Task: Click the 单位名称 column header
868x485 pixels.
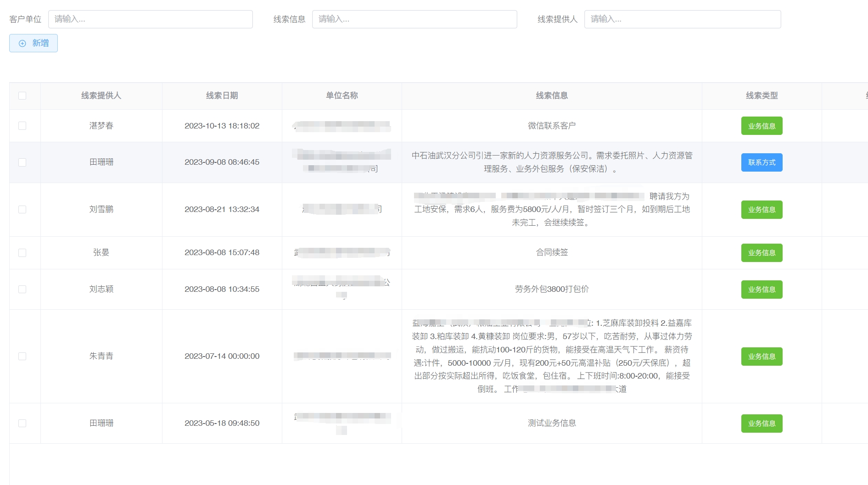Action: (x=342, y=96)
